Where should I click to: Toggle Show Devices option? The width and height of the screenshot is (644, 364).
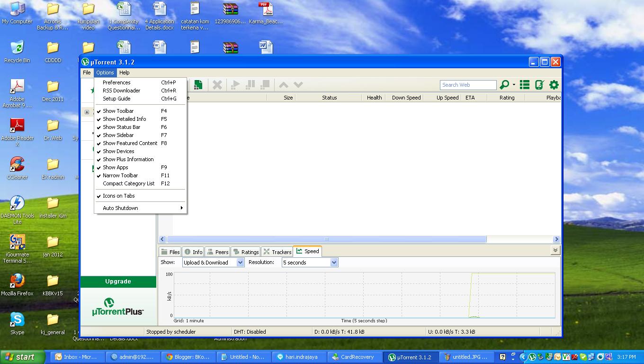pyautogui.click(x=141, y=151)
